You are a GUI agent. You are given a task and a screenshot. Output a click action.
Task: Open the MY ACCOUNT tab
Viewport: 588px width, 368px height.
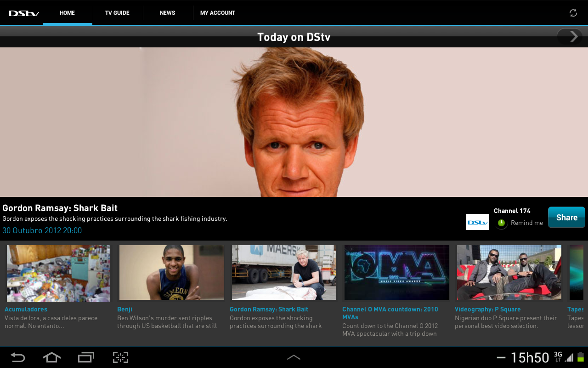[218, 13]
